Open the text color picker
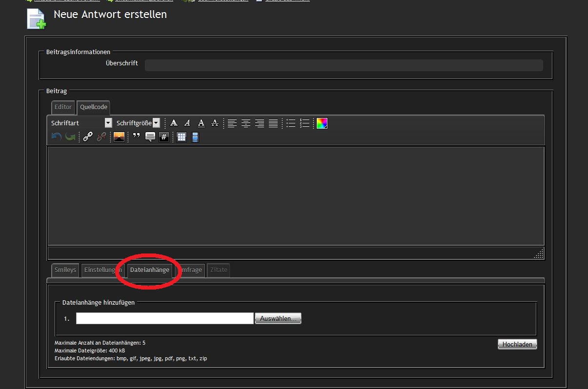Viewport: 588px width, 389px height. pos(322,123)
